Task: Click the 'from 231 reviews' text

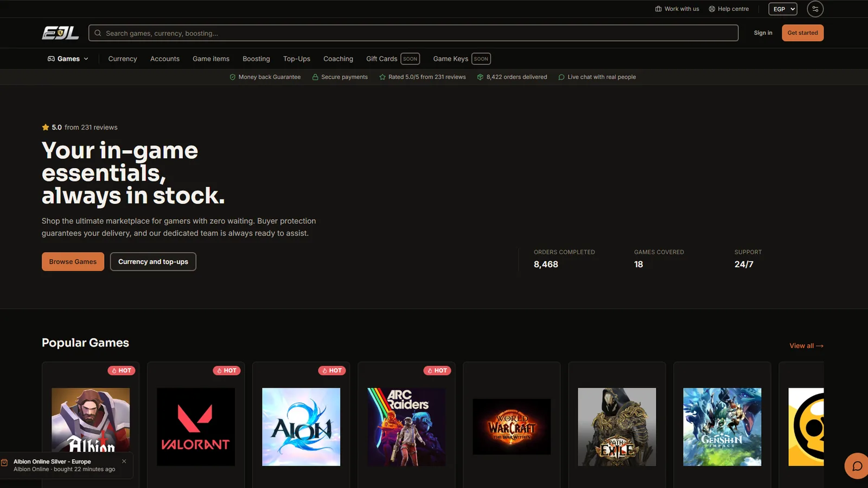Action: 91,127
